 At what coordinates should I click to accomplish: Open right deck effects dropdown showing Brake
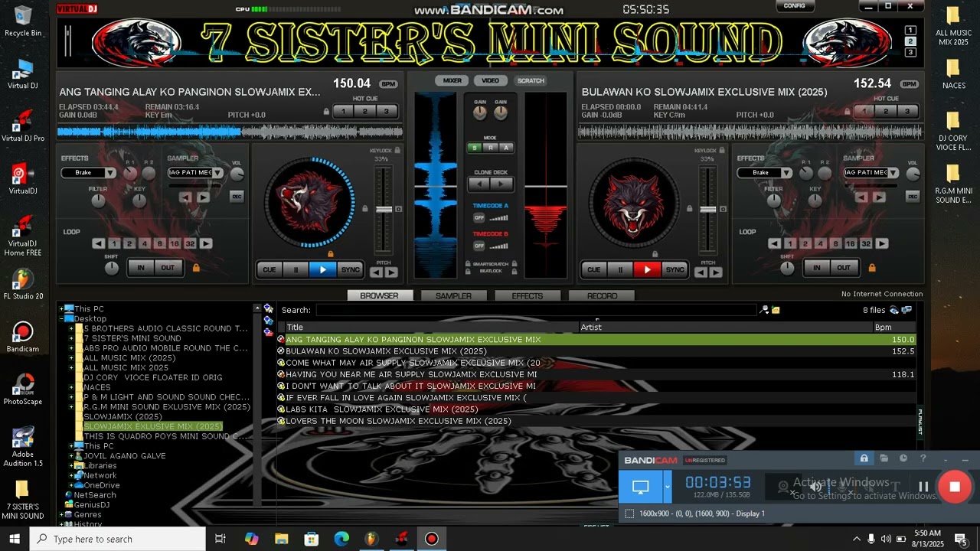(764, 173)
